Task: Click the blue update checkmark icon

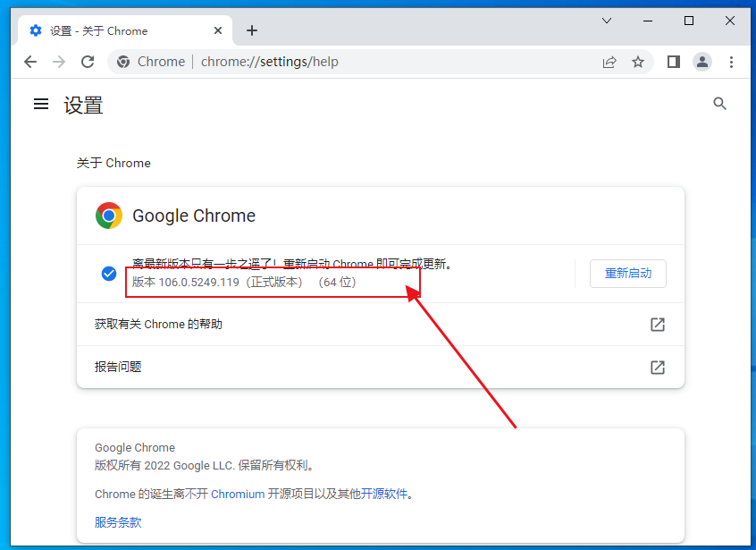Action: [x=109, y=274]
